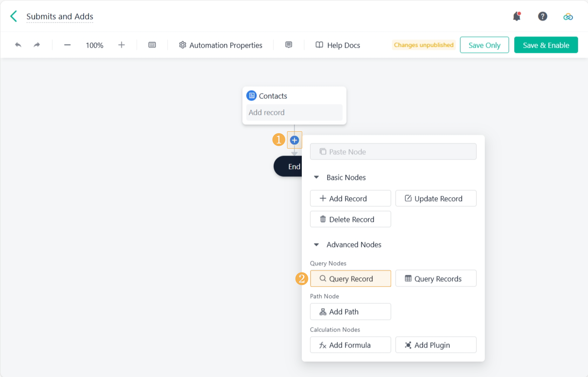The image size is (588, 377).
Task: Choose Add Formula node
Action: click(350, 345)
